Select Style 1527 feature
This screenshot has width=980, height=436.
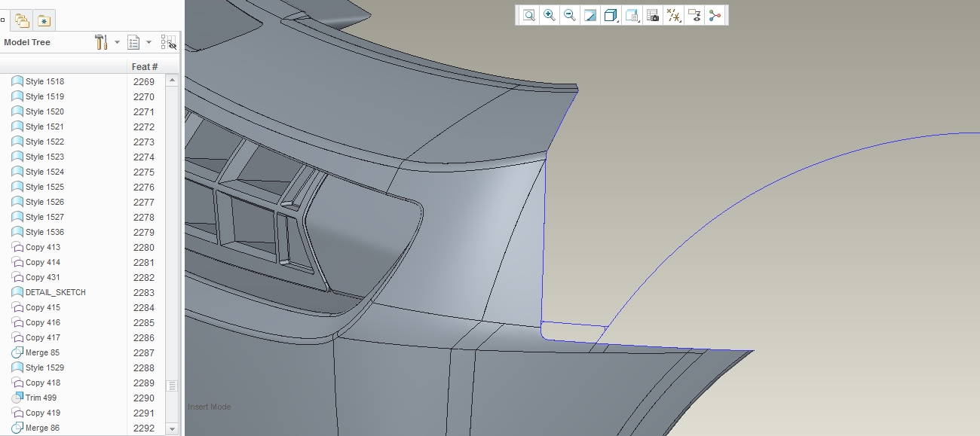click(x=44, y=217)
